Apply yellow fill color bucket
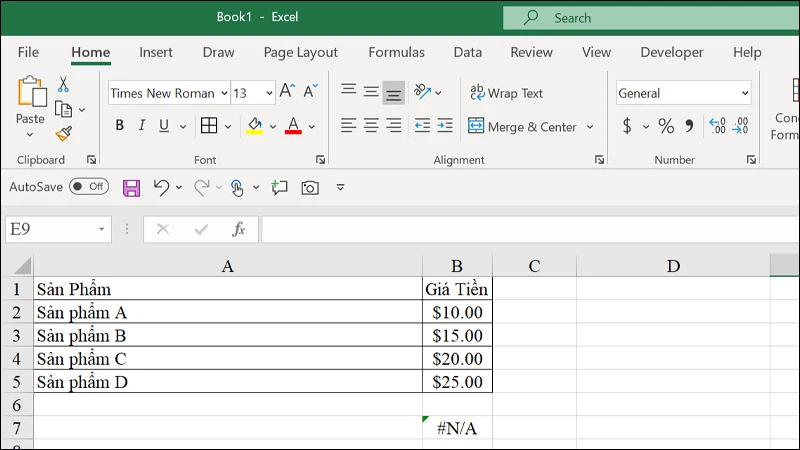The image size is (800, 450). point(255,125)
